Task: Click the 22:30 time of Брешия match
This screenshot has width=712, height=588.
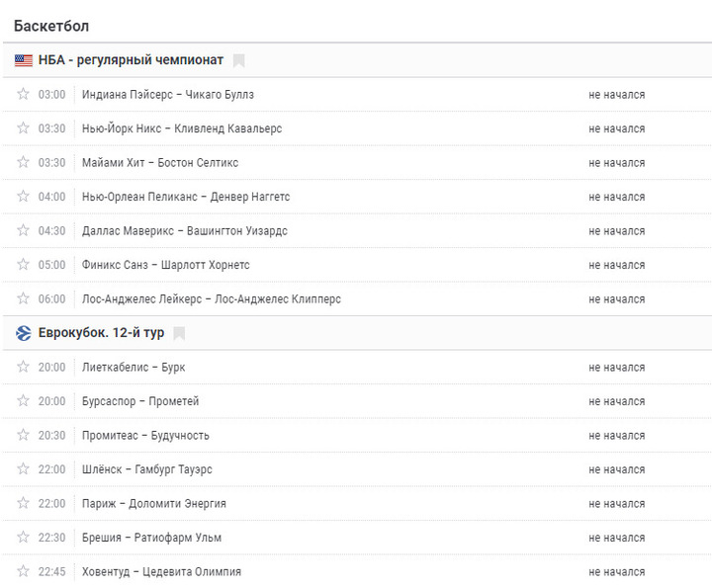Action: (51, 538)
